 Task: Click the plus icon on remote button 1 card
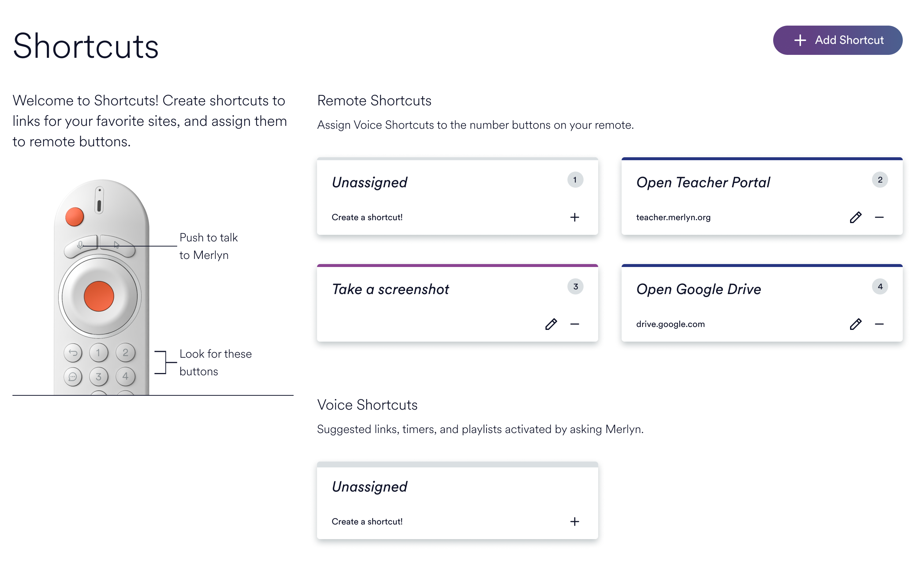point(575,217)
